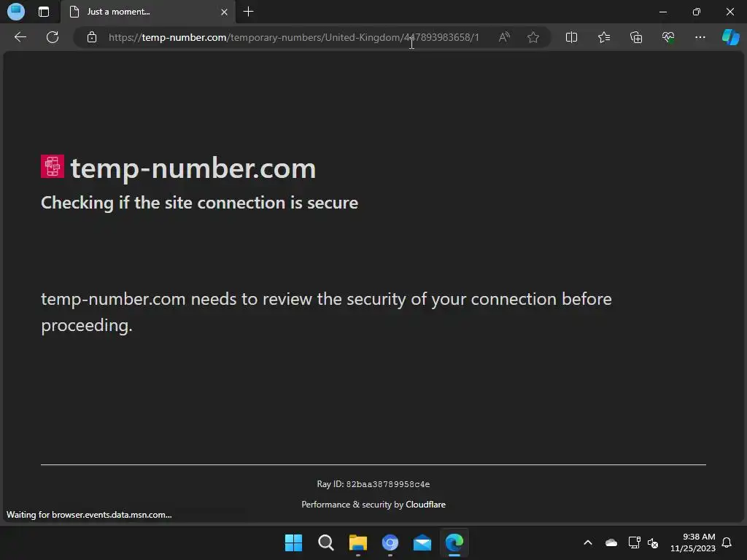Image resolution: width=747 pixels, height=560 pixels.
Task: Focus the address bar URL field
Action: pos(293,37)
